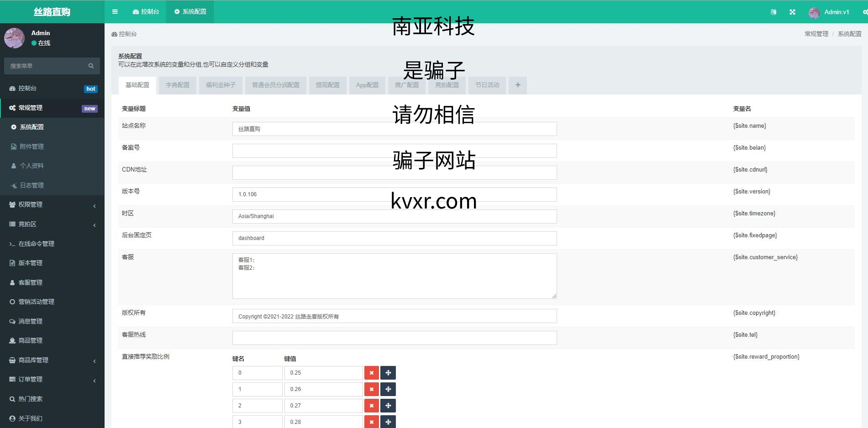Open 营销活动管理 in the sidebar
The width and height of the screenshot is (868, 428).
click(x=52, y=302)
